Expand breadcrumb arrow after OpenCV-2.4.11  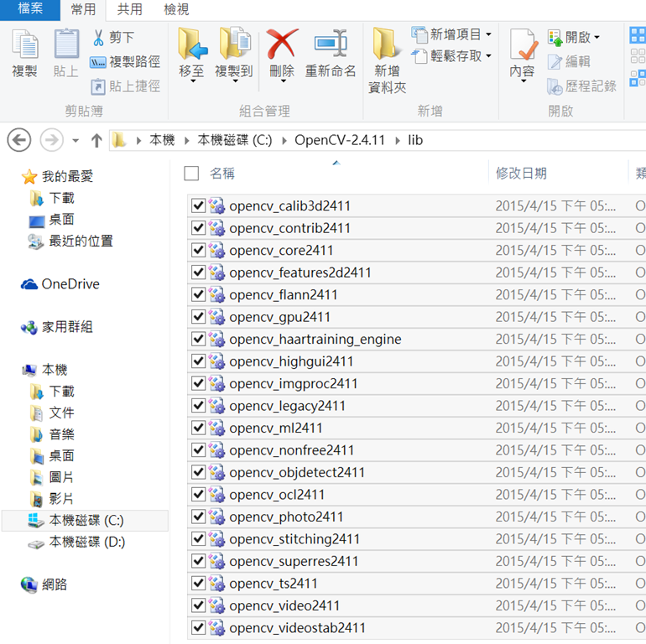tap(397, 140)
